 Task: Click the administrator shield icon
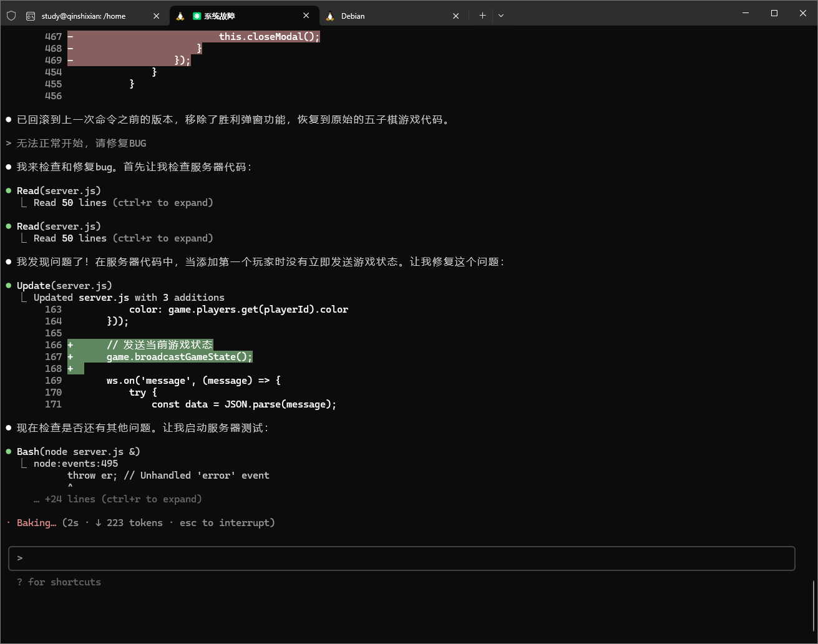click(11, 16)
